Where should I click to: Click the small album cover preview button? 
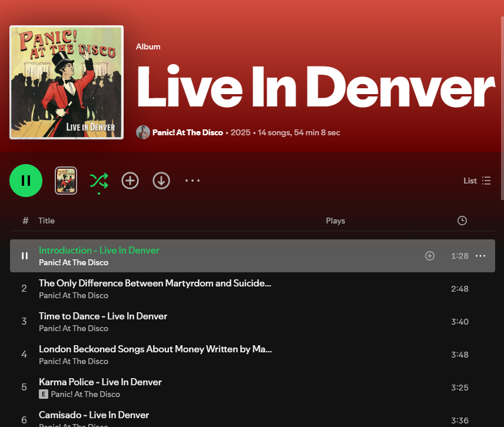pos(66,181)
